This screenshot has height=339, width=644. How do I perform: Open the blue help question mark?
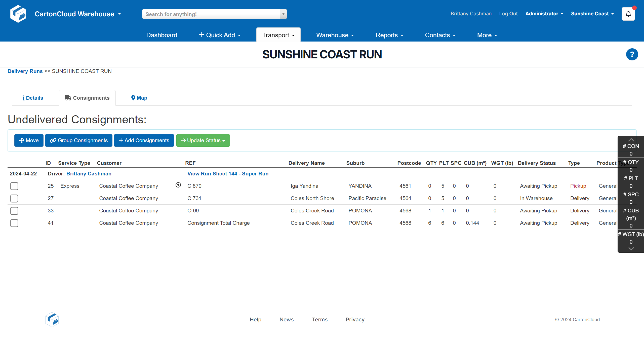pos(632,54)
